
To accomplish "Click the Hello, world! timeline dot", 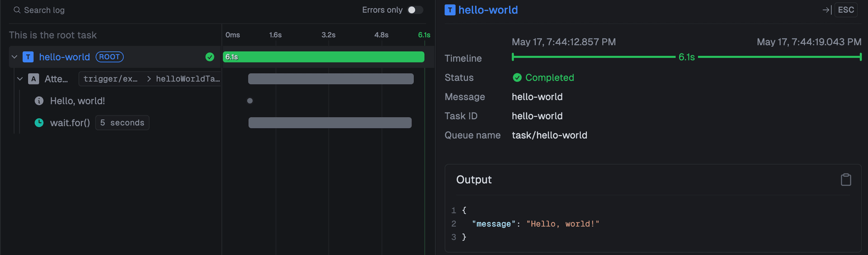I will click(x=250, y=101).
